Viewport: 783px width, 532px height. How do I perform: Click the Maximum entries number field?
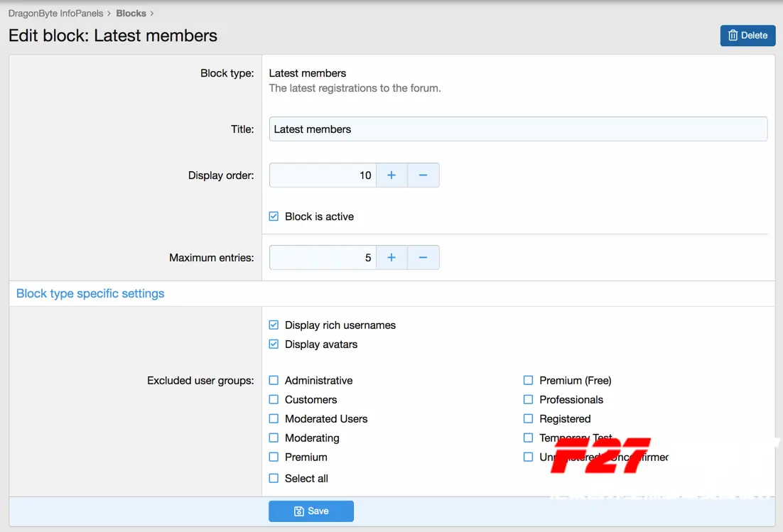[323, 258]
